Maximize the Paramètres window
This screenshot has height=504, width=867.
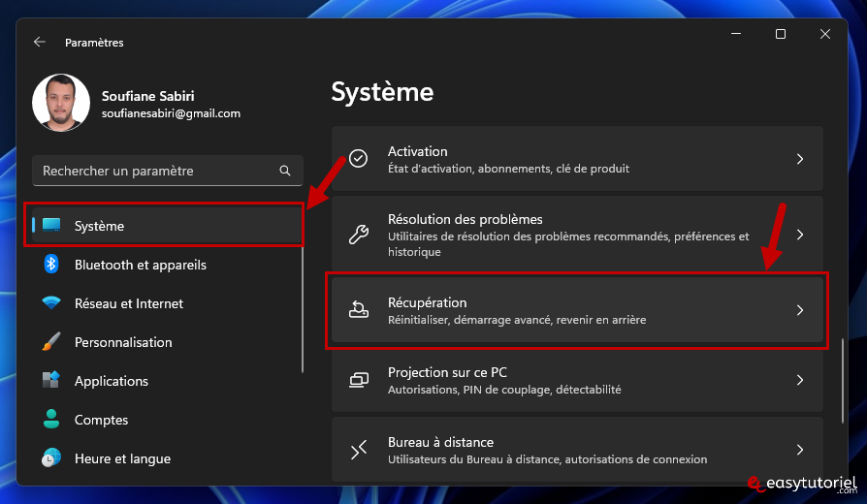(x=780, y=34)
